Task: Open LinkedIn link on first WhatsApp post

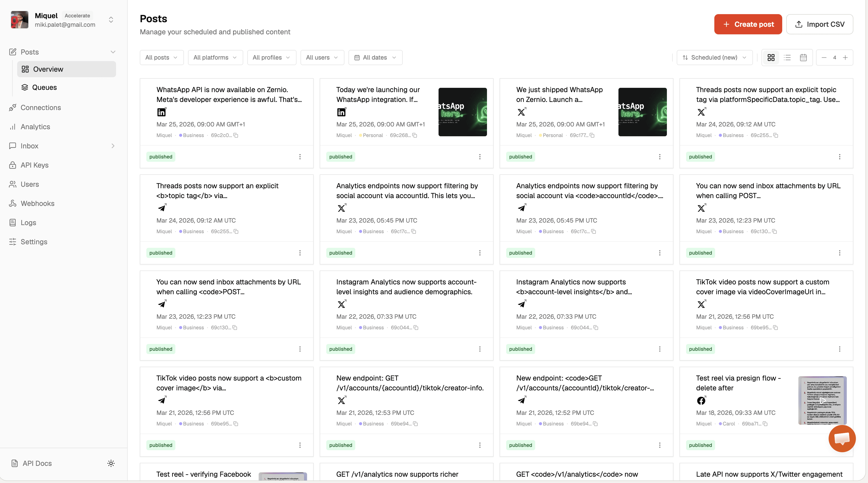Action: pos(162,112)
